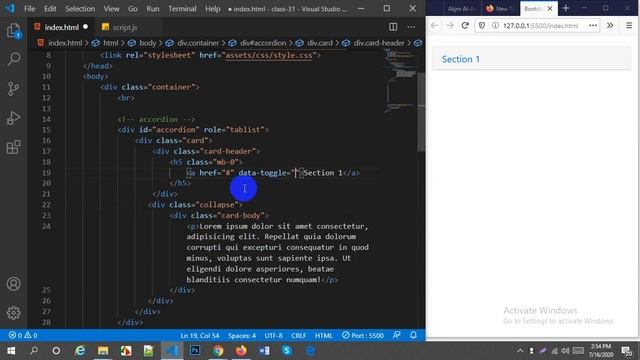This screenshot has height=360, width=640.
Task: Click Firefox back arrow button
Action: pos(434,25)
